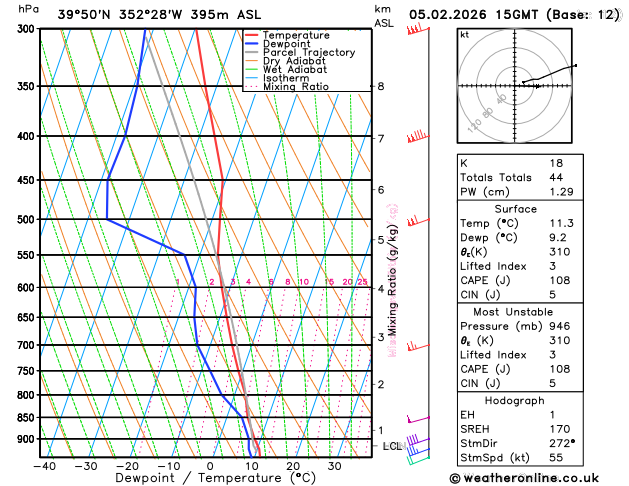629x486 pixels.
Task: Click the location text '39°50'N 352°28'W 395m ASL'
Action: 159,15
